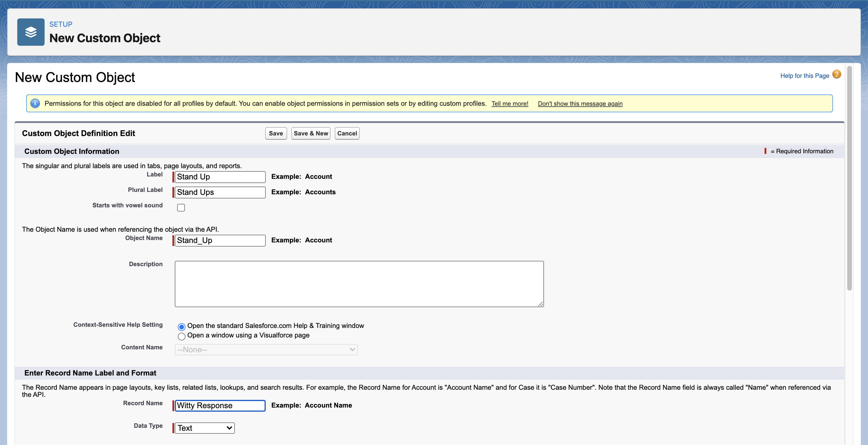
Task: Click Don't show this message again
Action: coord(580,104)
